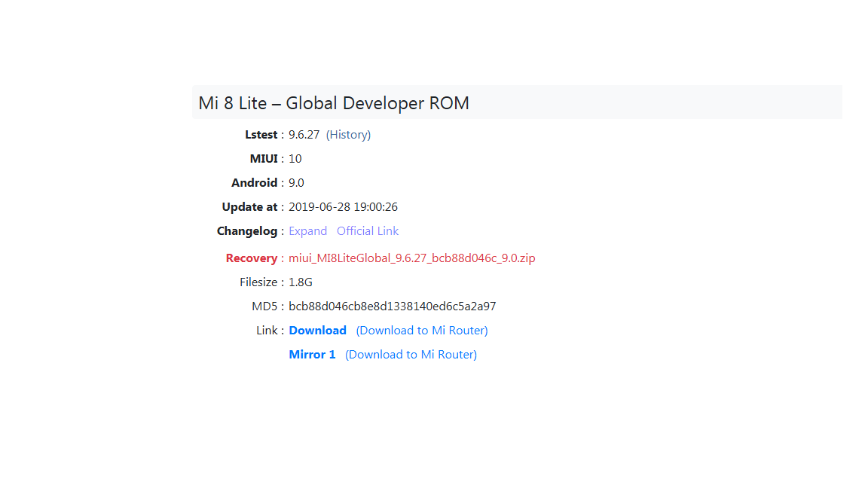This screenshot has width=868, height=488.
Task: Expand the changelog
Action: click(x=307, y=230)
